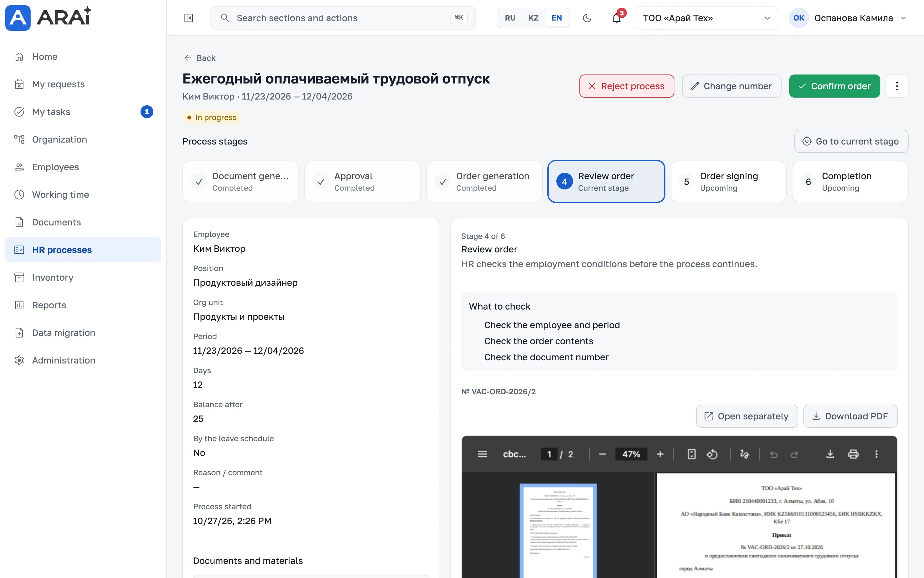Select the PDF page 1 thumbnail
The image size is (924, 578).
558,530
